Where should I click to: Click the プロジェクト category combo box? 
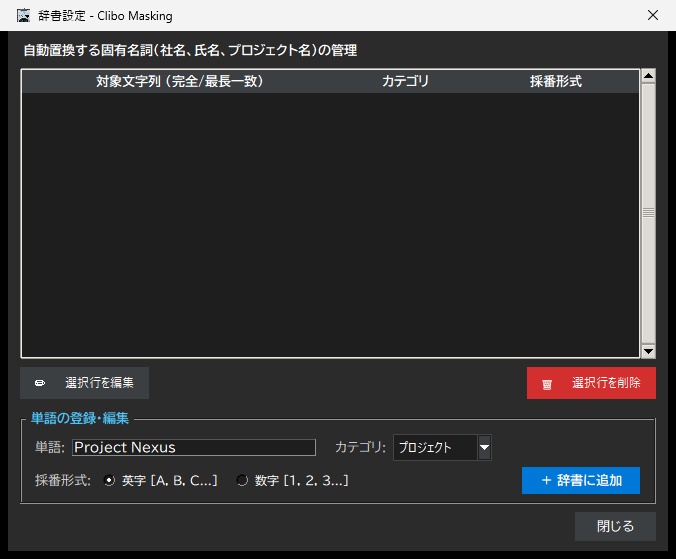click(x=442, y=447)
